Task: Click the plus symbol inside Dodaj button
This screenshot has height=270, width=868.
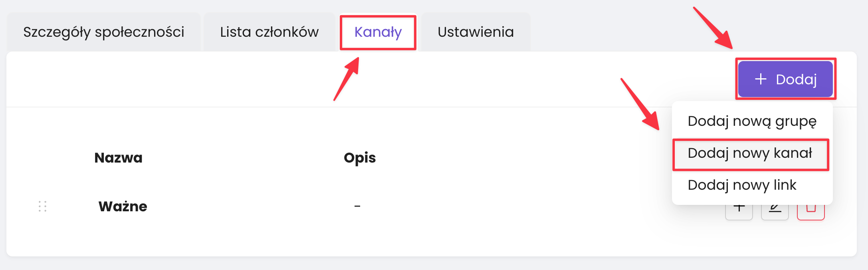Action: pyautogui.click(x=761, y=79)
